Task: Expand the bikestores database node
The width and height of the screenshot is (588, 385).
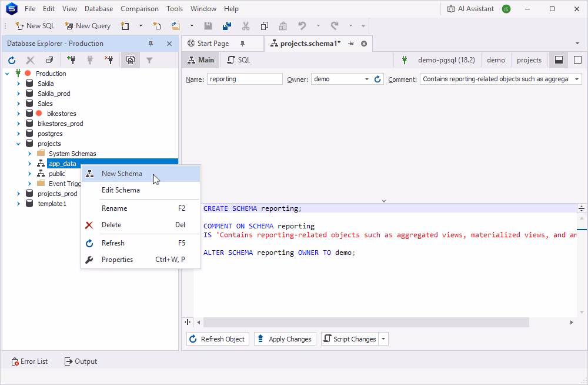Action: (x=18, y=114)
